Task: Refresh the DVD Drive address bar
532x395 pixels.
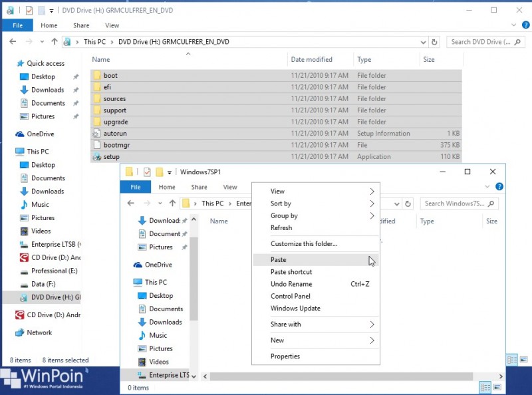Action: pyautogui.click(x=434, y=42)
